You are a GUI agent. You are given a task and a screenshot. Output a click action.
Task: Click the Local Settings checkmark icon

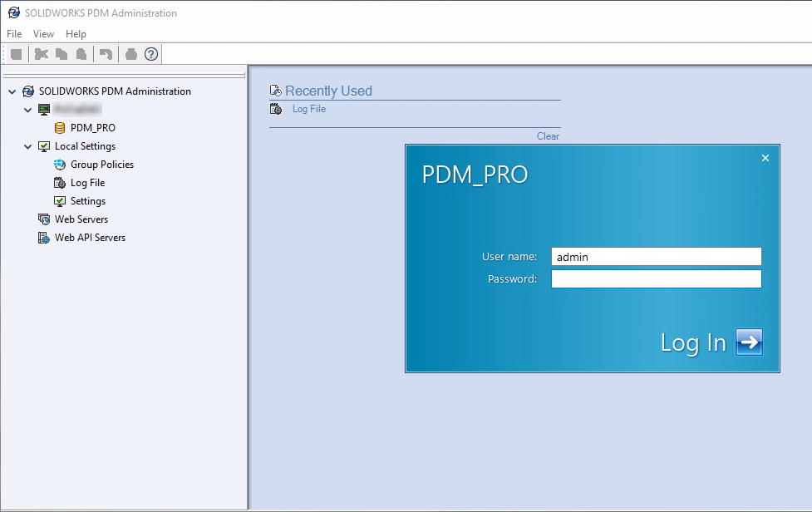pos(44,146)
